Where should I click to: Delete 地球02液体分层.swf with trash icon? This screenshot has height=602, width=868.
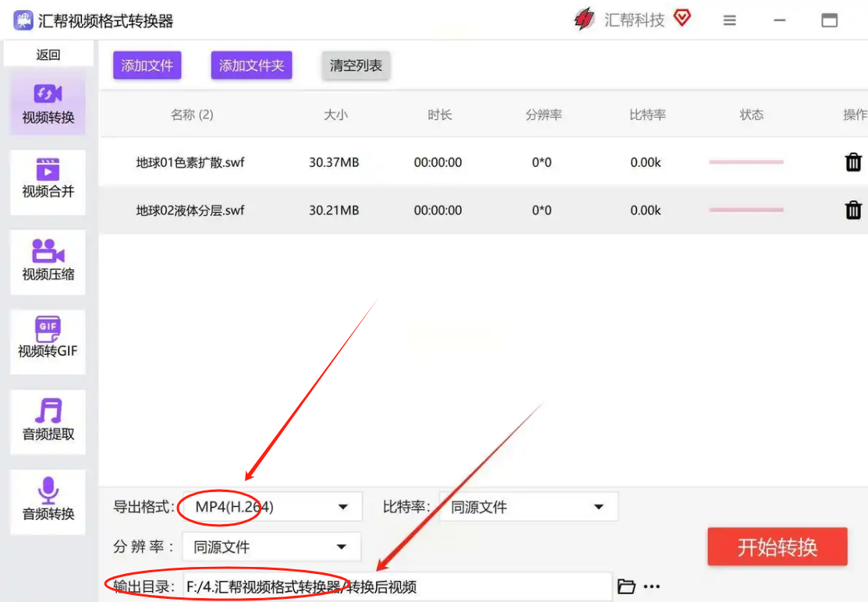coord(853,210)
